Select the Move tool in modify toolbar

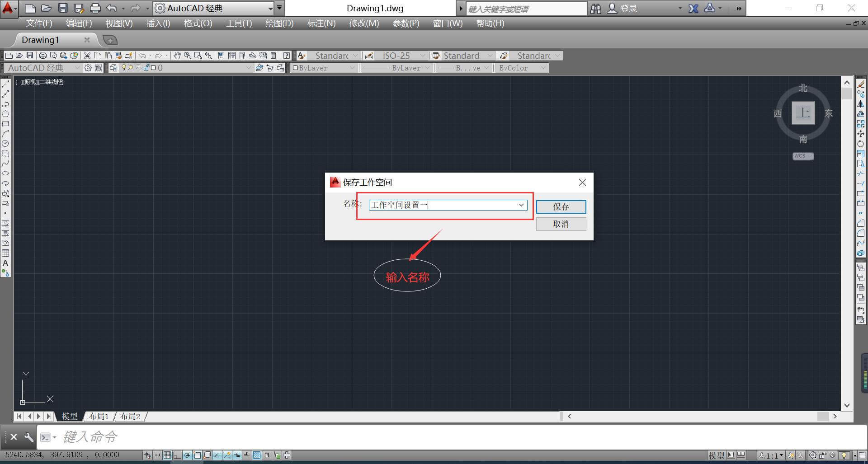coord(861,134)
